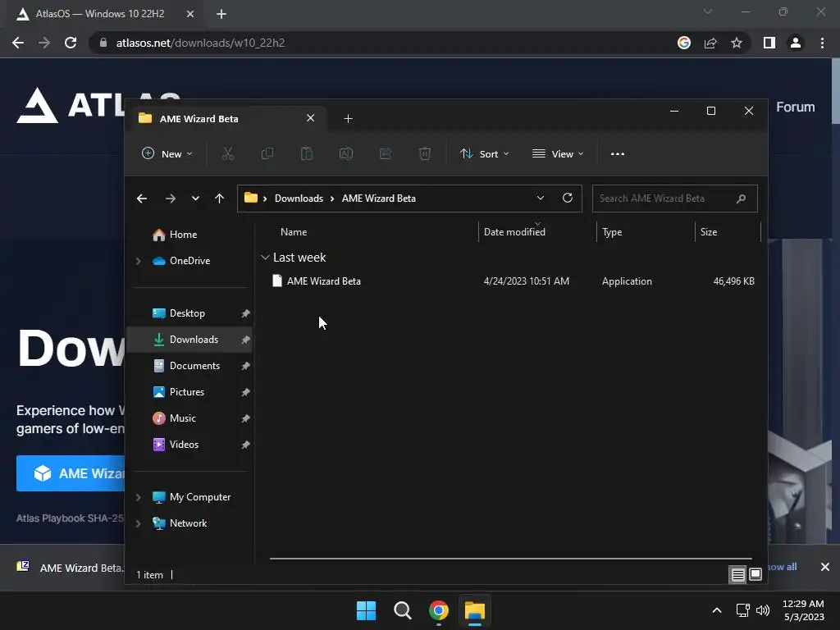Select Downloads in navigation pane
The width and height of the screenshot is (840, 630).
190,340
